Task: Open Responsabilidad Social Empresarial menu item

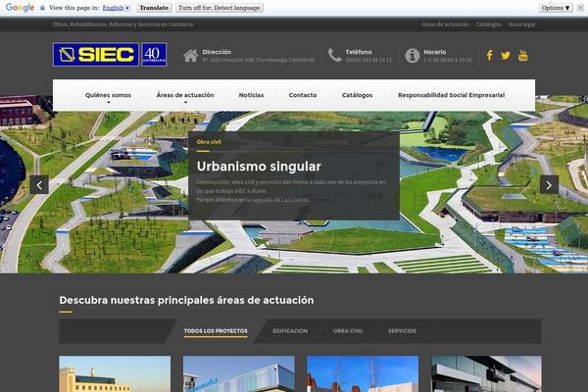Action: point(451,95)
